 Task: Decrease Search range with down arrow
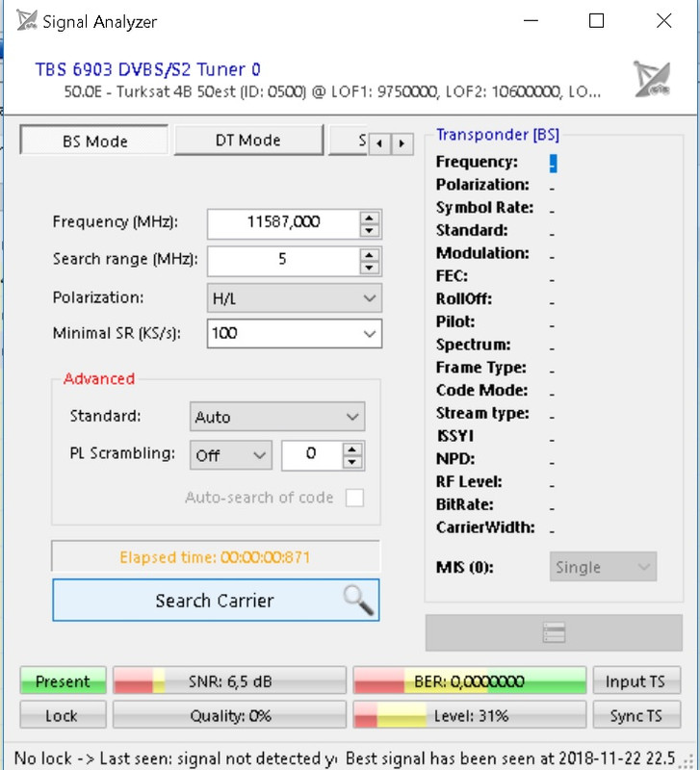[x=370, y=268]
